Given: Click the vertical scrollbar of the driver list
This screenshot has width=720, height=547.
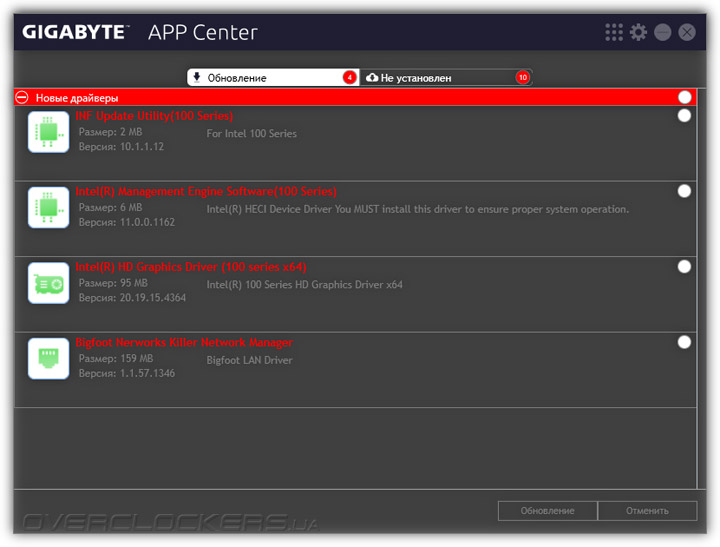Looking at the screenshot, I should pyautogui.click(x=702, y=289).
